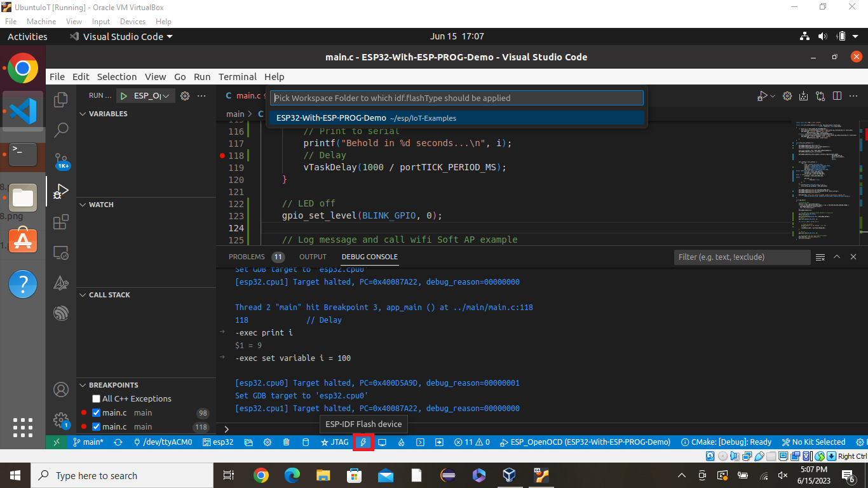
Task: Disable main.c breakpoint at line 118
Action: [97, 427]
